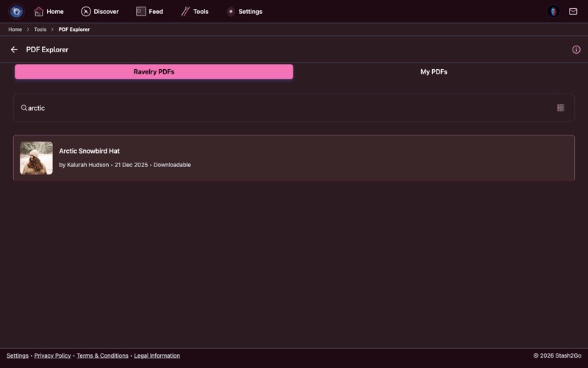
Task: Switch to the Ravelry PDFs tab
Action: click(154, 72)
